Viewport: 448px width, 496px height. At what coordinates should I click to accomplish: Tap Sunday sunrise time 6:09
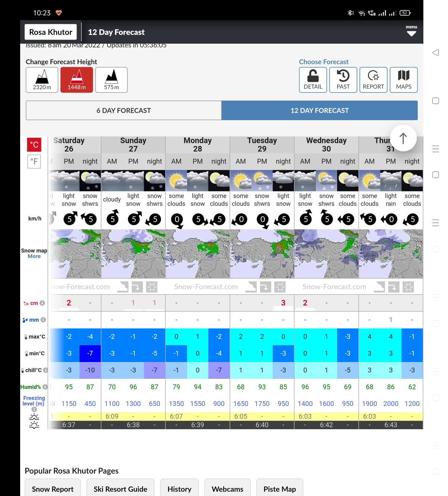tap(112, 416)
